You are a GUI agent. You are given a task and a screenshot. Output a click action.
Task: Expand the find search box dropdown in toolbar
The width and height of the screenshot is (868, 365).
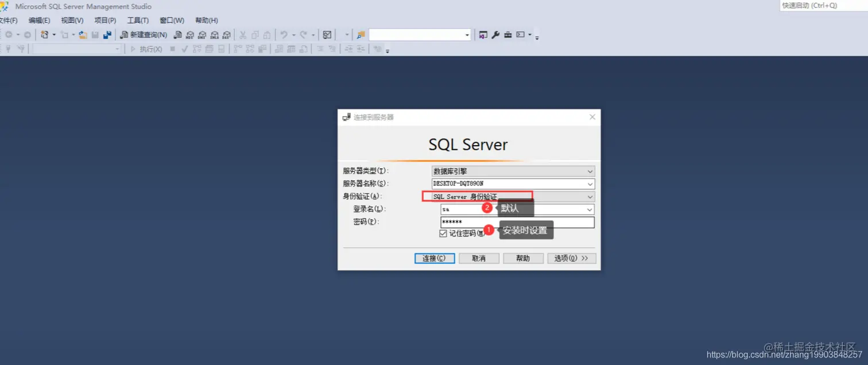467,35
